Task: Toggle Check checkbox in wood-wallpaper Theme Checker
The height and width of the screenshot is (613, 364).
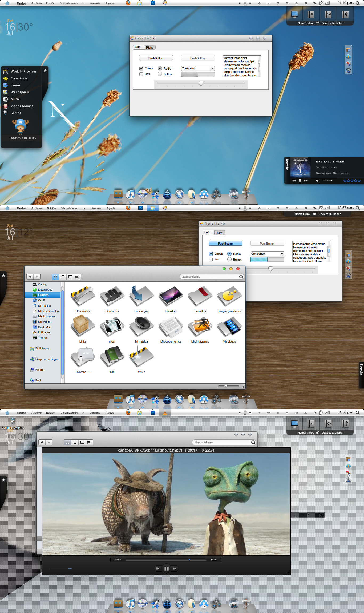Action: coord(211,254)
